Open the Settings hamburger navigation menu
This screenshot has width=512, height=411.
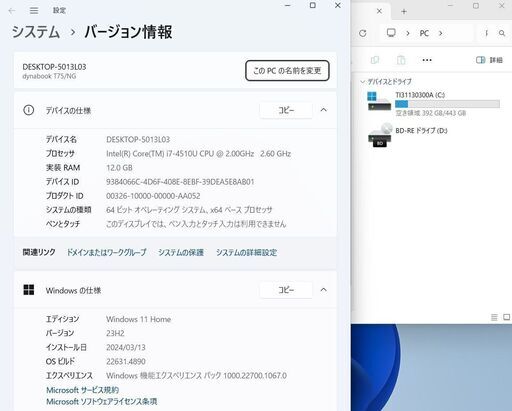34,11
